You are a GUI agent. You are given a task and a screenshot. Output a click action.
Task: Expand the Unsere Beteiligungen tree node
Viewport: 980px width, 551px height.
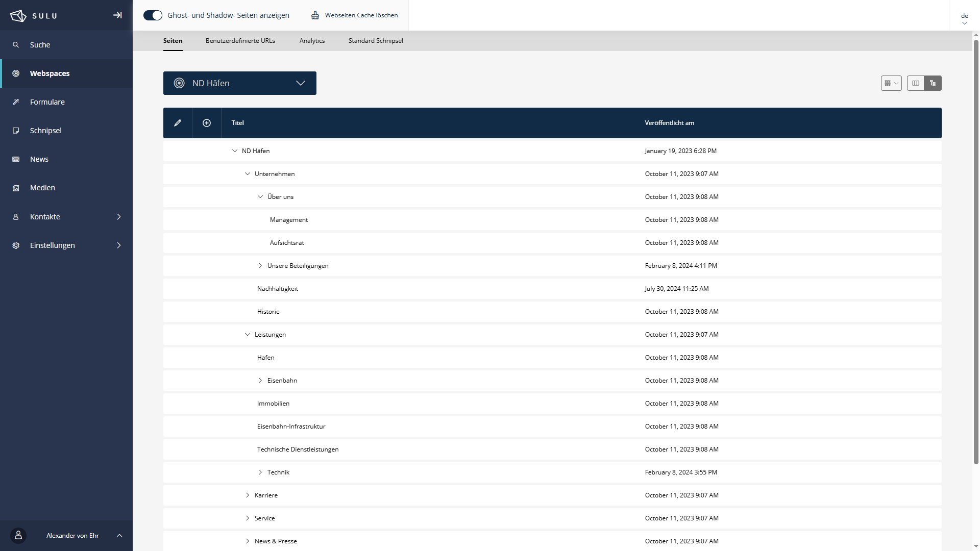coord(260,266)
